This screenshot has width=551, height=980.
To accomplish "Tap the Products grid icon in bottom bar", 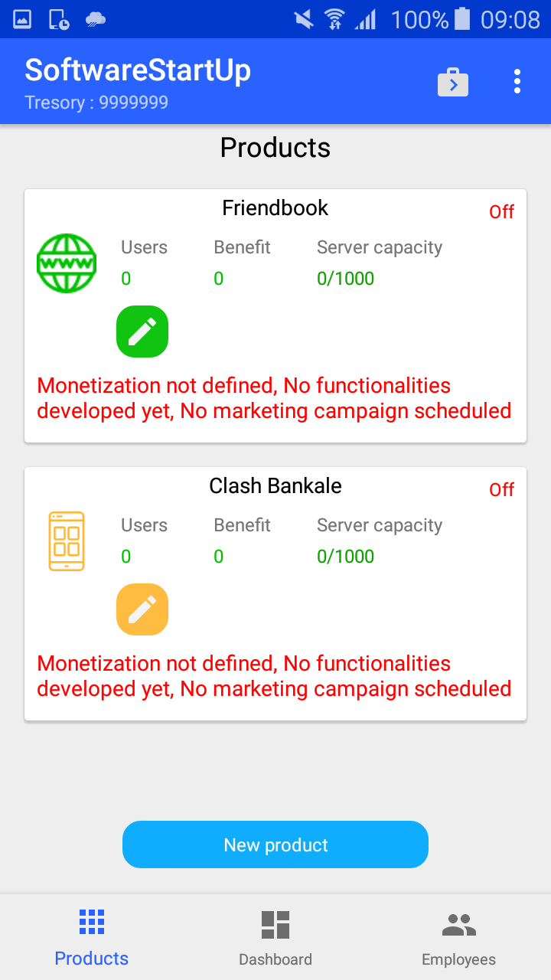I will [x=92, y=923].
